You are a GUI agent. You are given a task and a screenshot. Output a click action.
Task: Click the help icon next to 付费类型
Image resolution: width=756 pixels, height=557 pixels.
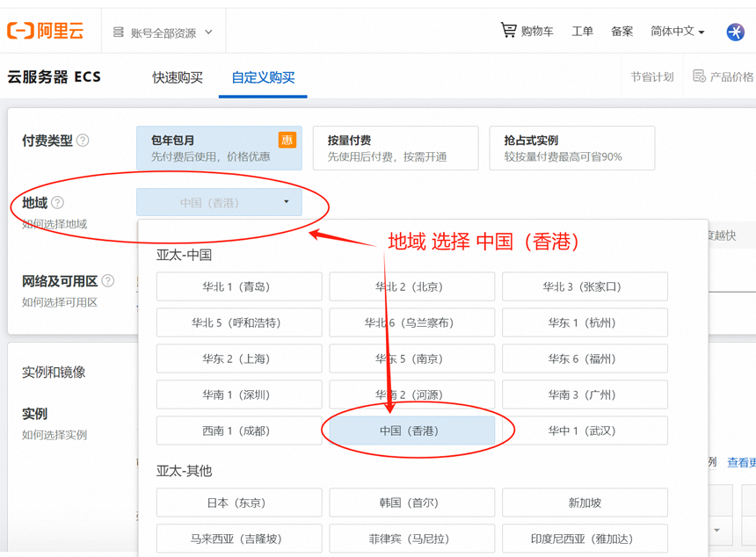[x=83, y=141]
